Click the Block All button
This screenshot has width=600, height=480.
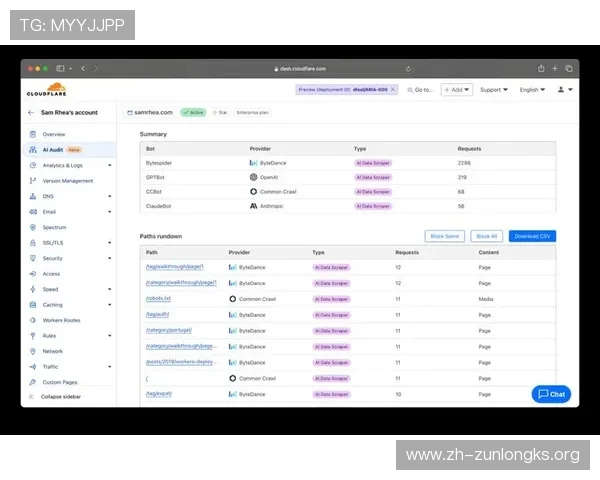[x=487, y=236]
